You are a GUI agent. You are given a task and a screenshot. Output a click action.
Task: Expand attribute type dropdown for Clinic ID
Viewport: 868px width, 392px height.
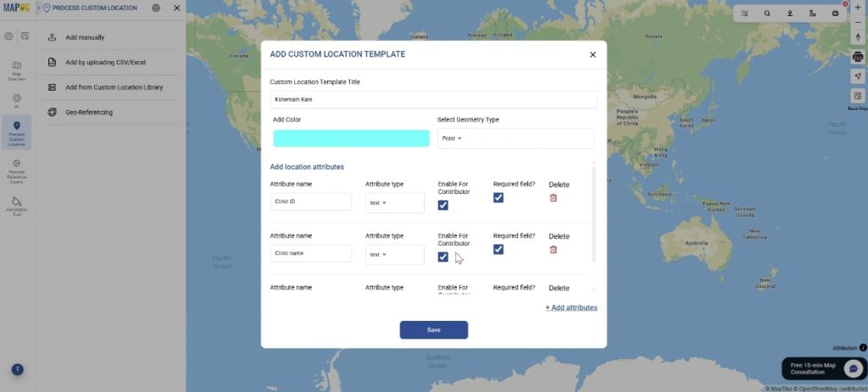tap(394, 203)
